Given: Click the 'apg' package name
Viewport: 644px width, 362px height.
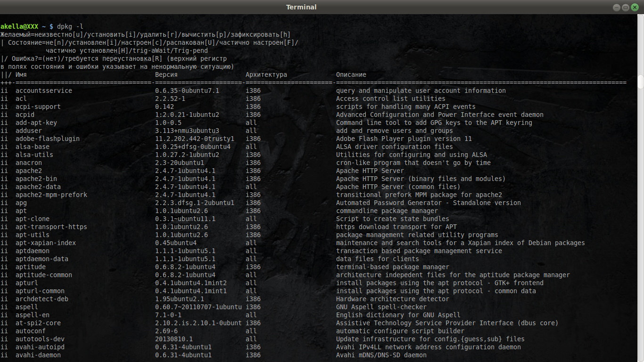Looking at the screenshot, I should (21, 203).
